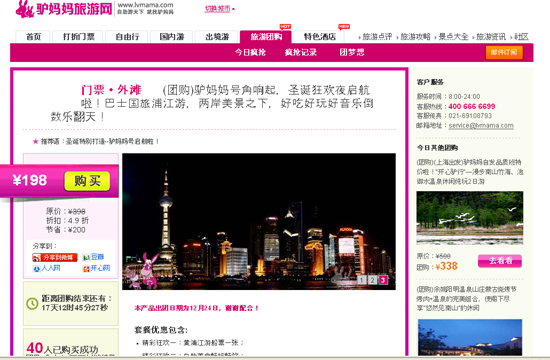The width and height of the screenshot is (550, 360).
Task: Open 疯抢记录 in the pink submenu
Action: (x=301, y=52)
